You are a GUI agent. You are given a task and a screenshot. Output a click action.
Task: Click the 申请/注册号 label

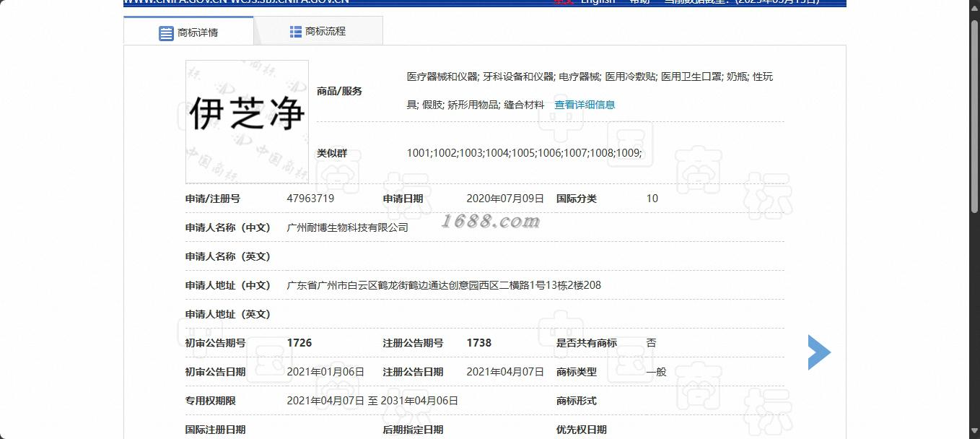[x=213, y=199]
